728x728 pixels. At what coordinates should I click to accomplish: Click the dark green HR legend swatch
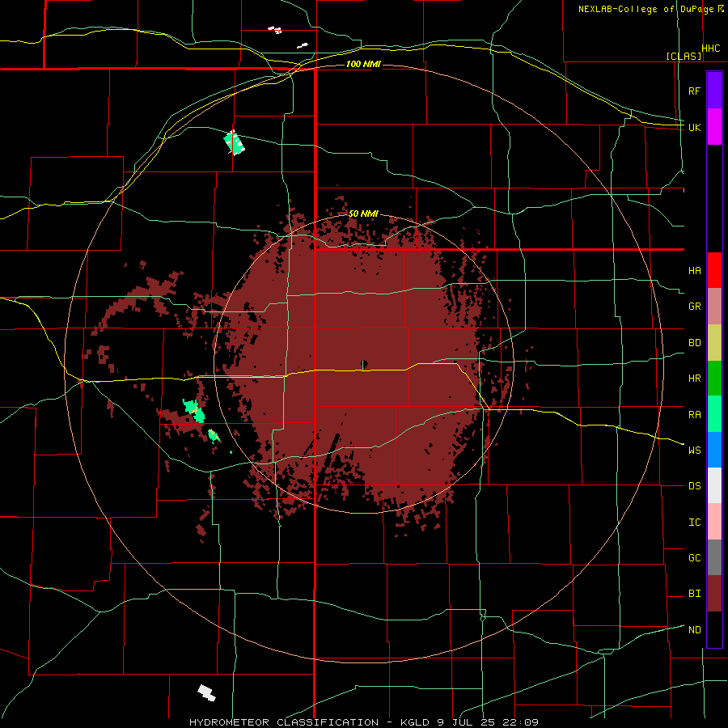(714, 379)
